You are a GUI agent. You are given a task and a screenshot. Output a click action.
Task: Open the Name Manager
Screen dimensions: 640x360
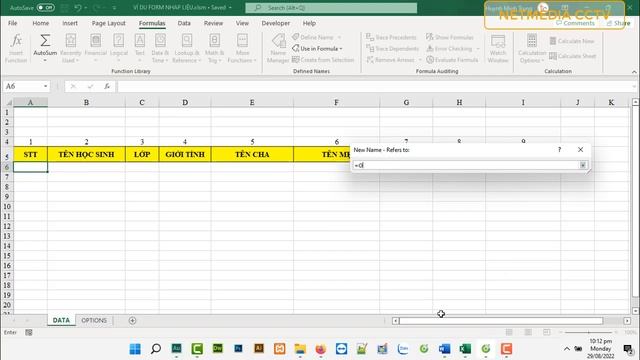click(x=278, y=48)
